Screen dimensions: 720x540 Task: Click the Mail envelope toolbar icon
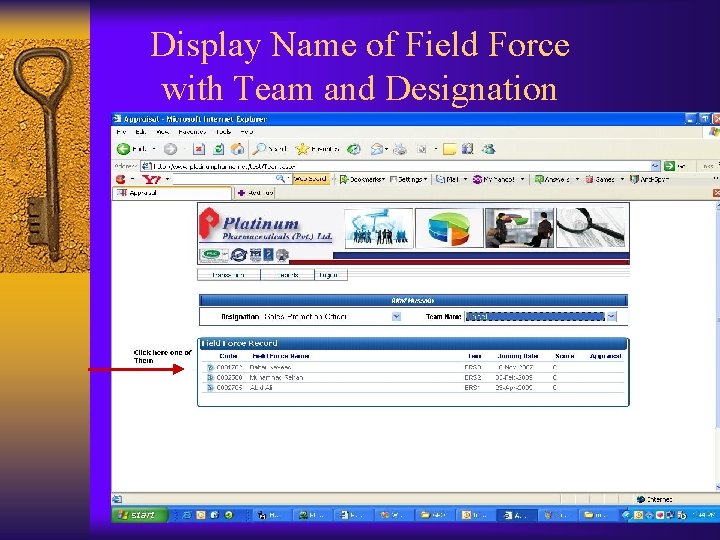[x=377, y=149]
